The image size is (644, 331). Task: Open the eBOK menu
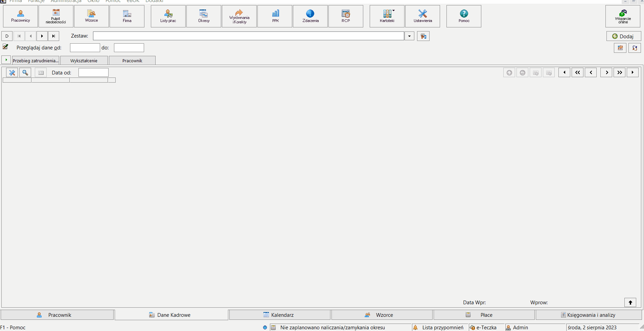click(133, 1)
